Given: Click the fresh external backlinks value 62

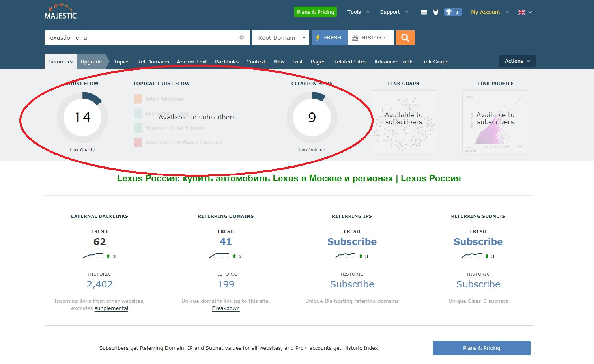Looking at the screenshot, I should tap(99, 242).
